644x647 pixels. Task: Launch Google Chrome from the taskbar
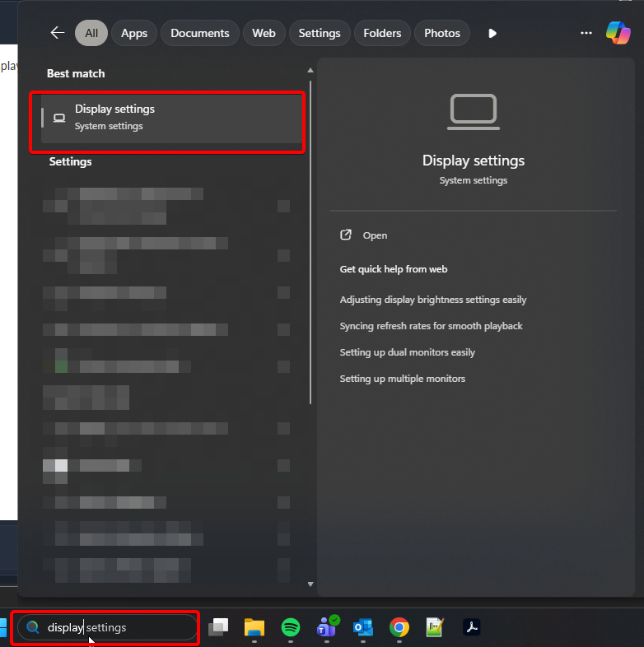pos(399,628)
